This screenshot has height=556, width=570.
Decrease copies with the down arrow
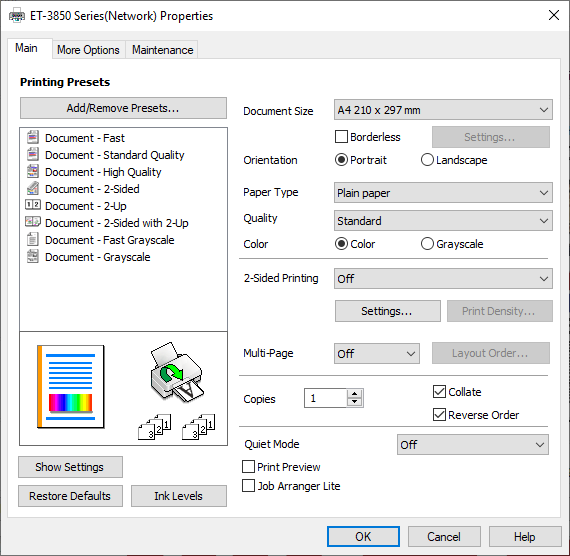click(x=354, y=402)
